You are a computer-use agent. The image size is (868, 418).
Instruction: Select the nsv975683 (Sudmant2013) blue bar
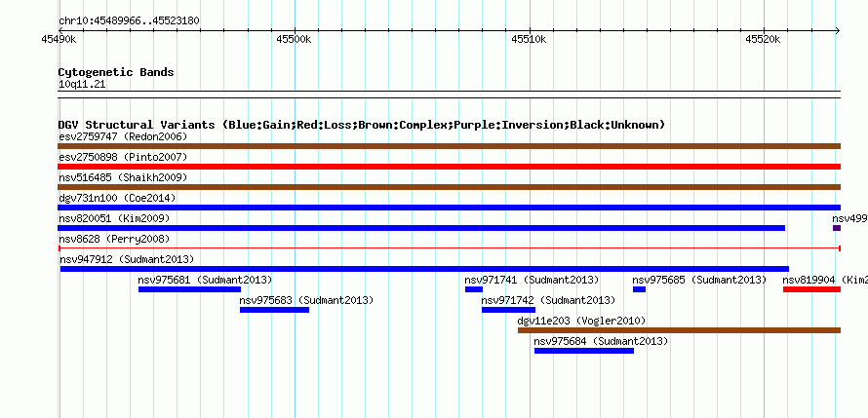(x=274, y=310)
